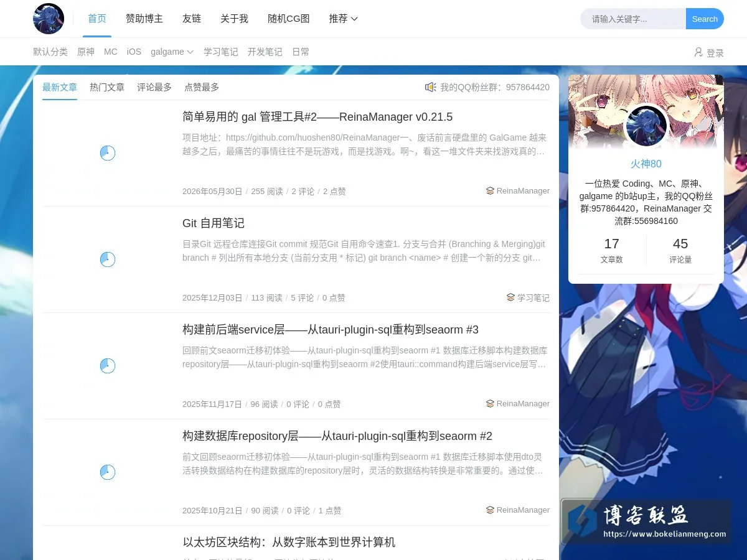747x560 pixels.
Task: Click the speaker announcement icon
Action: pos(430,87)
